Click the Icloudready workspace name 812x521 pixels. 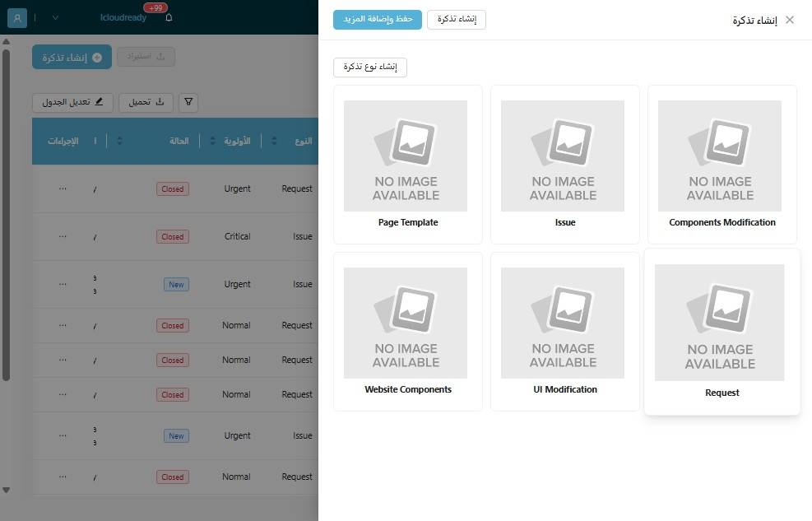coord(123,17)
